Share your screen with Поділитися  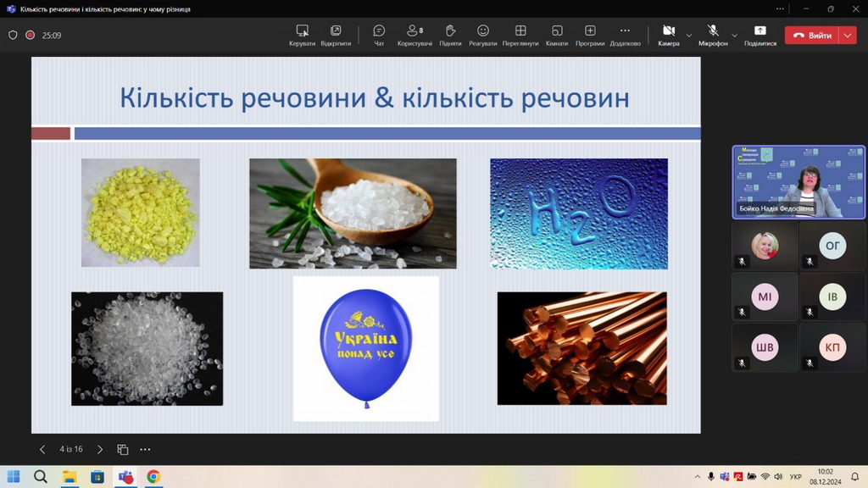coord(759,35)
